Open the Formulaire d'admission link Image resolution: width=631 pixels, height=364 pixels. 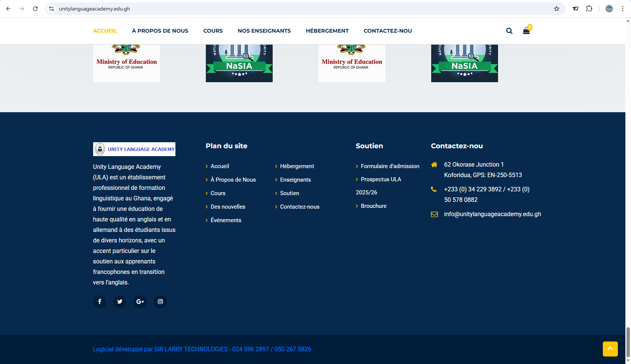[390, 166]
